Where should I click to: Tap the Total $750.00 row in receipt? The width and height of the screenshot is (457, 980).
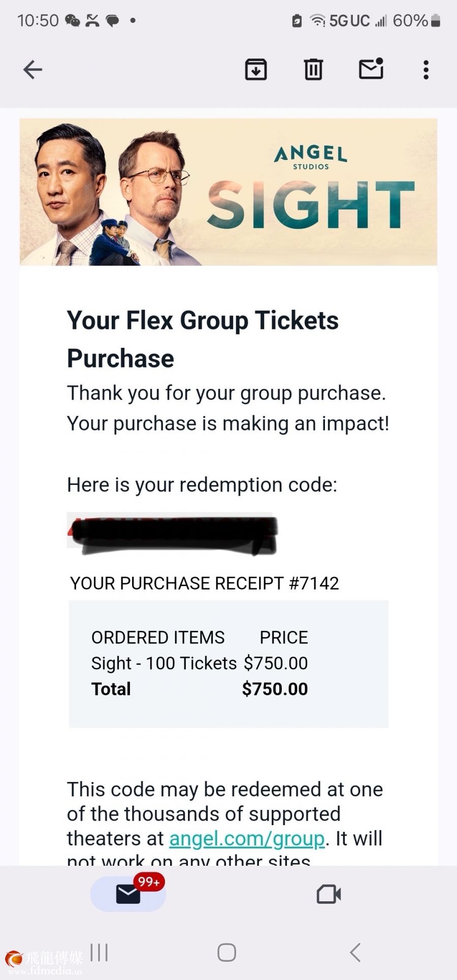[199, 689]
